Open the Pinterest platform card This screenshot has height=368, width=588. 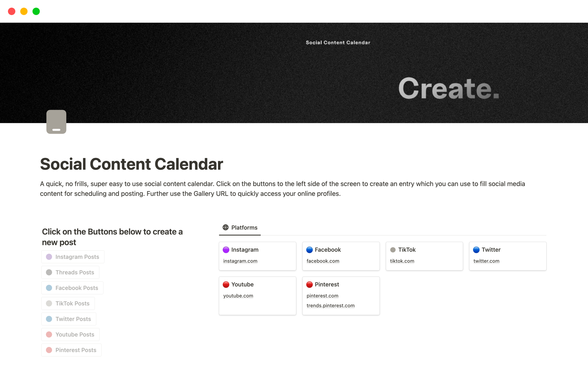coord(341,294)
